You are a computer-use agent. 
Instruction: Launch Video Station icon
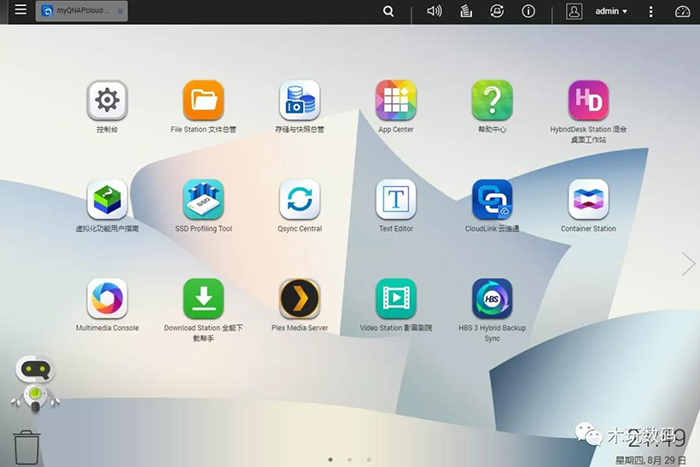tap(396, 298)
